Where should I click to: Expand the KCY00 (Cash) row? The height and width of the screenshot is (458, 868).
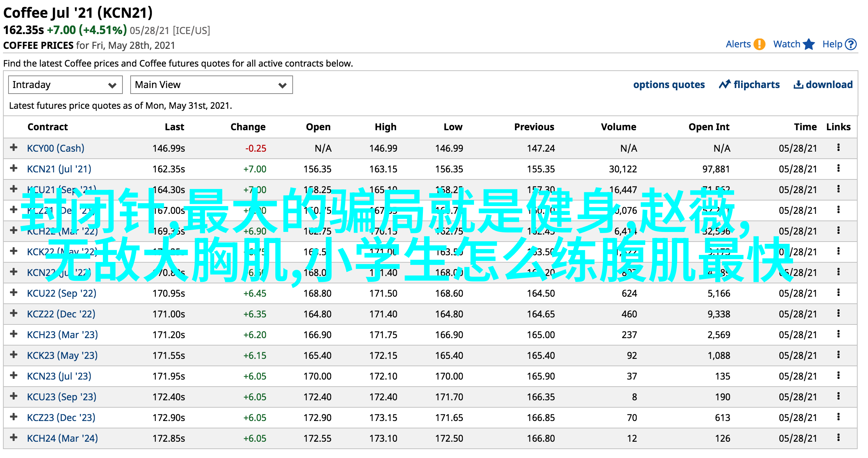[x=14, y=148]
